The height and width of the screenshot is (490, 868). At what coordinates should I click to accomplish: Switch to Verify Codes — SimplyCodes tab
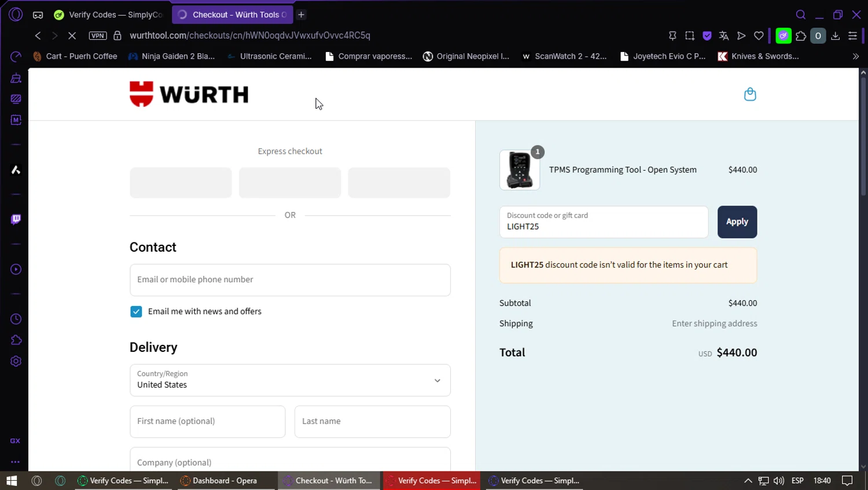click(109, 15)
